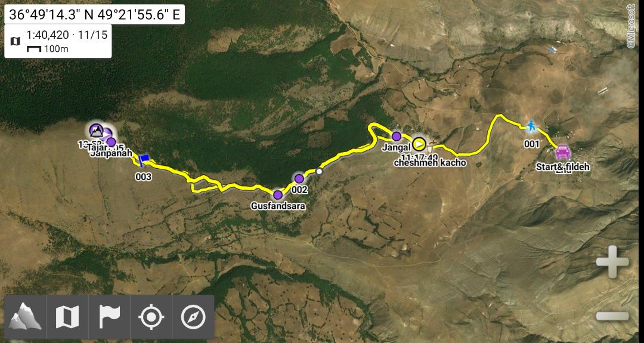Select the Gusfandsara waypoint dot

pos(278,194)
